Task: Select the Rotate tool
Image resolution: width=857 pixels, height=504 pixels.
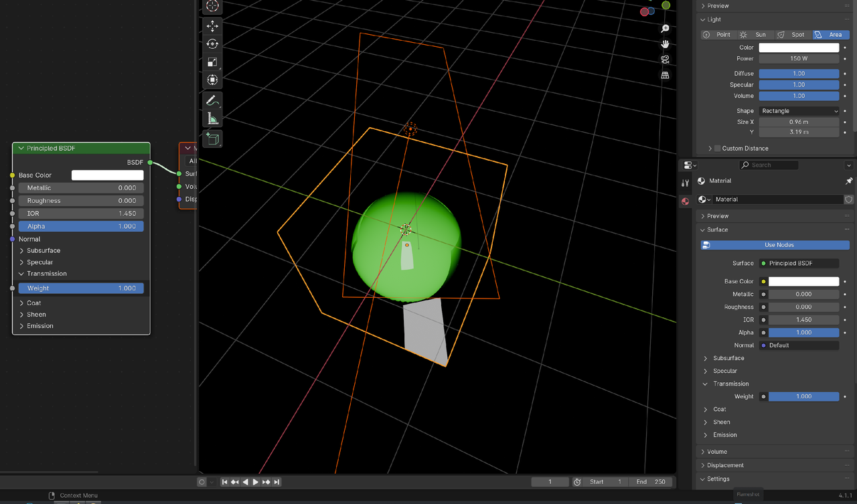Action: pyautogui.click(x=212, y=44)
